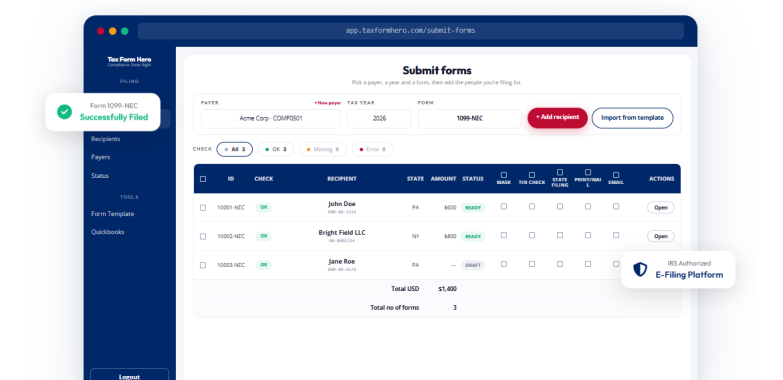
Task: Enable TIN check for Jane Roe
Action: tap(532, 264)
